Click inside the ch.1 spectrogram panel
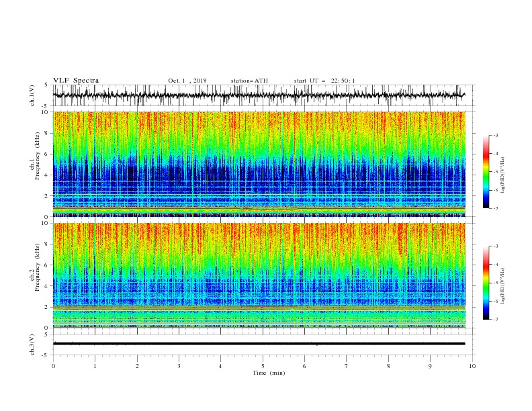 click(259, 164)
